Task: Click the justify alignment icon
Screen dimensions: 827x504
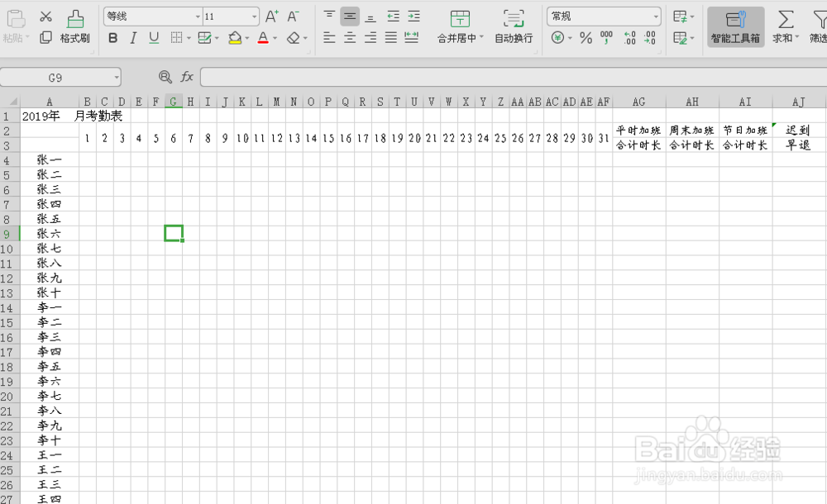Action: (391, 37)
